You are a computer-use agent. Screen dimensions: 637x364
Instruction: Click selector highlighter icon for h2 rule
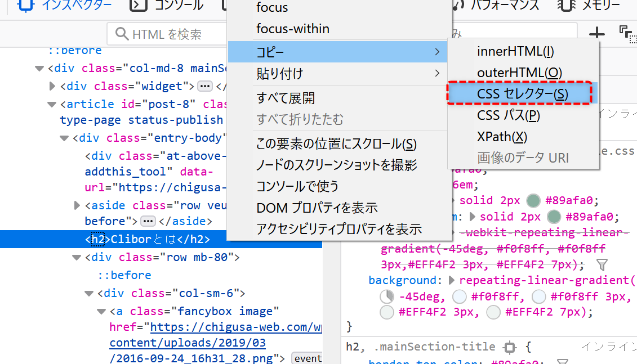click(510, 347)
